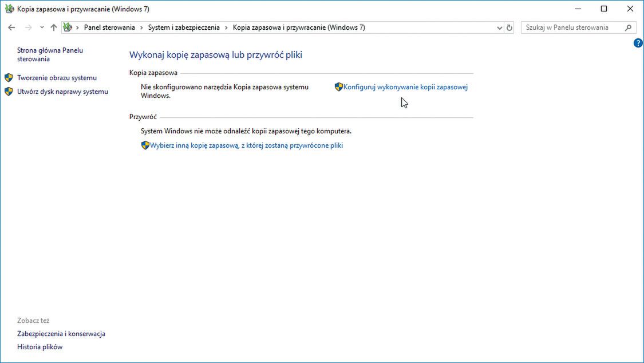Open the address bar history dropdown
Image resolution: width=644 pixels, height=363 pixels.
click(x=499, y=28)
